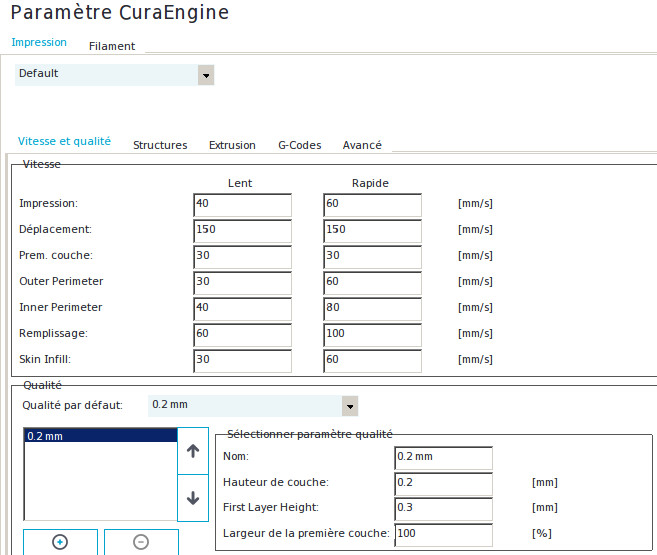Edit the Largeur de la première couche field
This screenshot has height=555, width=657.
pos(444,535)
